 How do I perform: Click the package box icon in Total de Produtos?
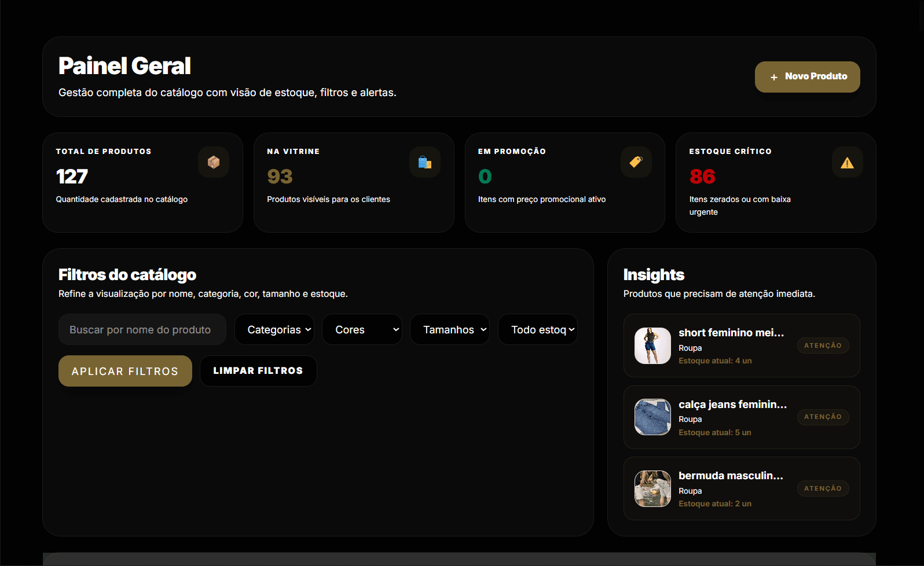214,163
